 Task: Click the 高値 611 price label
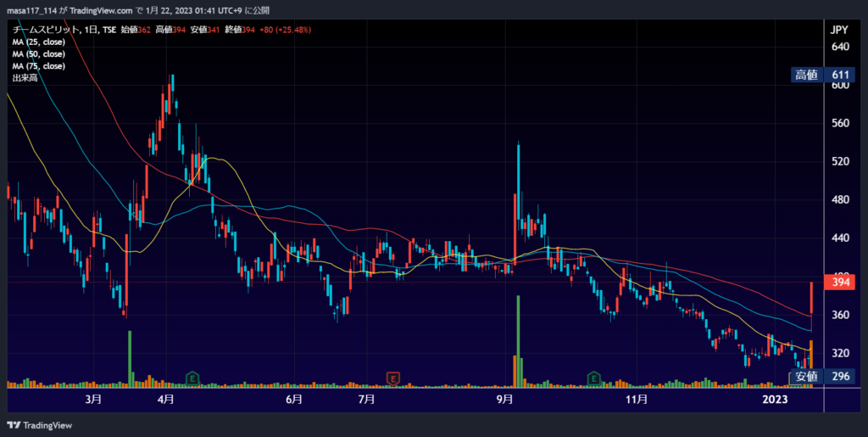[x=823, y=76]
